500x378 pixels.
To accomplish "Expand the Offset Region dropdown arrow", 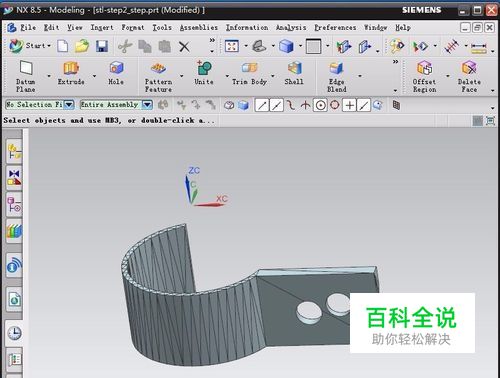I will 448,76.
